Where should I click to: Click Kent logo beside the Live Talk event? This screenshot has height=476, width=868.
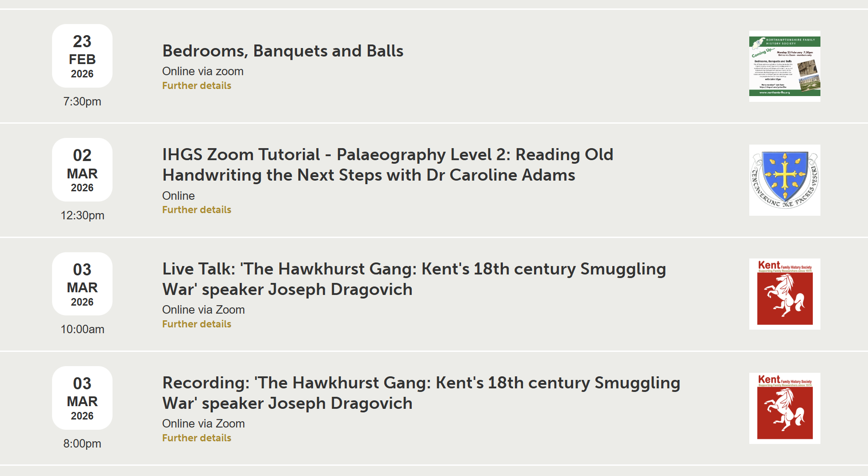coord(784,294)
